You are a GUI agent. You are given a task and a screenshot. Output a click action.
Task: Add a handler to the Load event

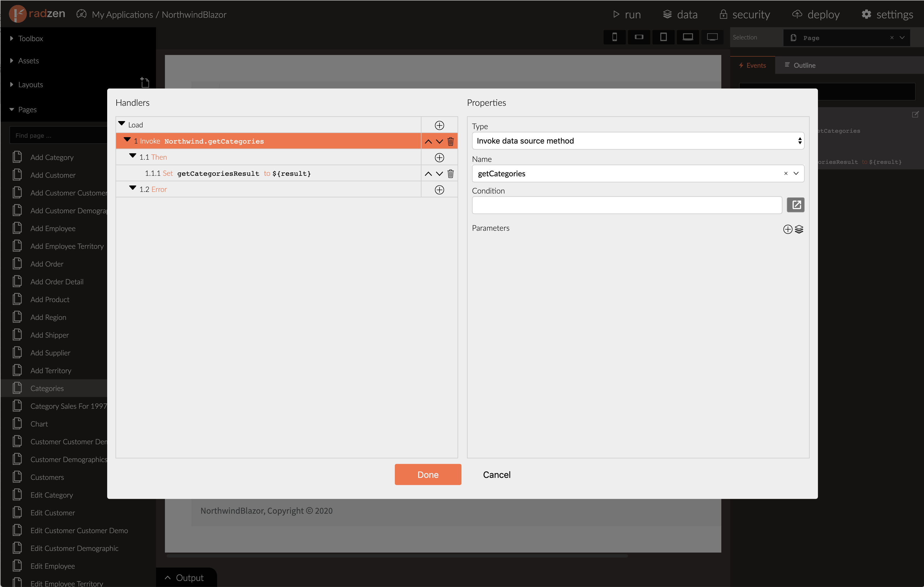point(439,126)
